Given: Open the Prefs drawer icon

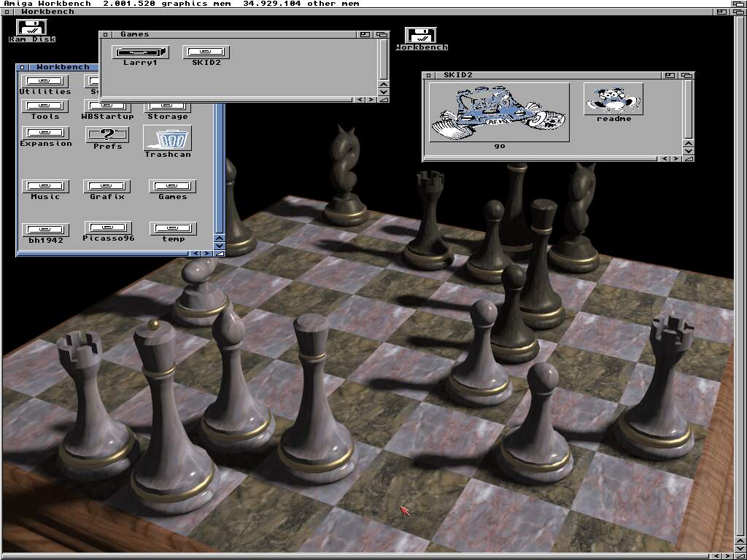Looking at the screenshot, I should tap(107, 135).
